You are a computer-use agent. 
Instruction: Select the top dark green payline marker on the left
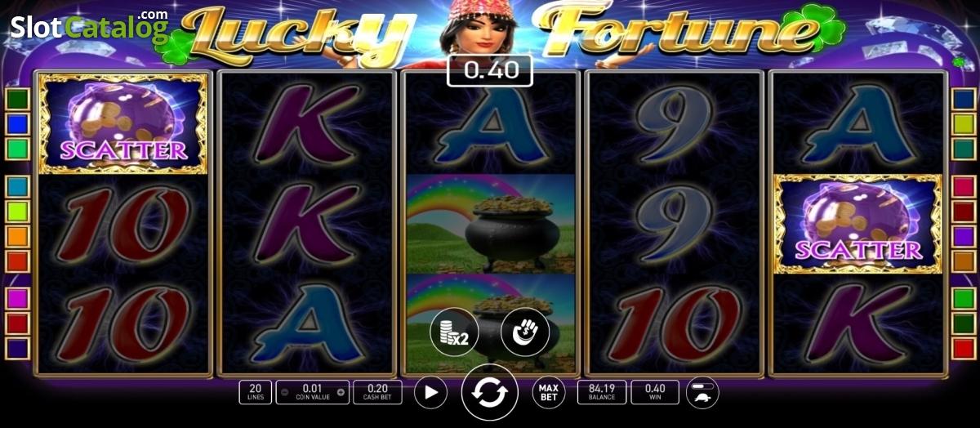[x=17, y=99]
